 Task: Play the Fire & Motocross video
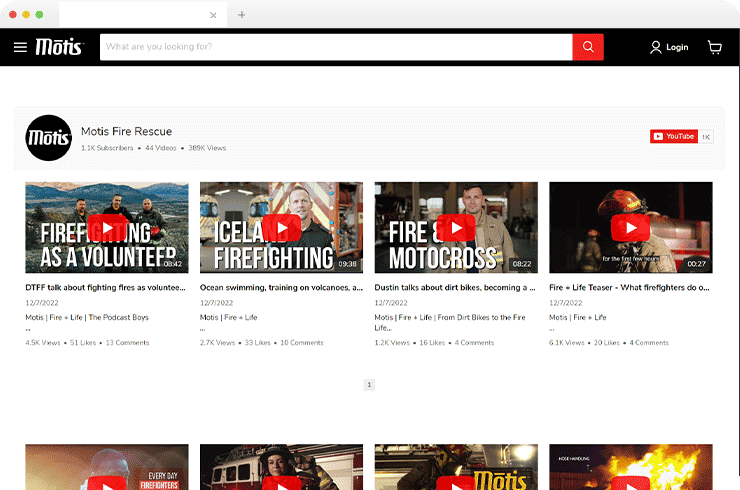456,228
